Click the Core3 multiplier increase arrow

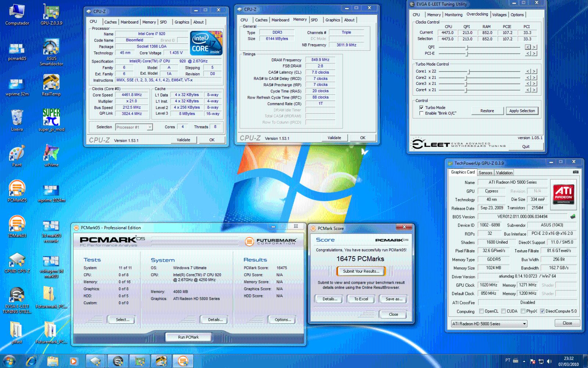534,84
